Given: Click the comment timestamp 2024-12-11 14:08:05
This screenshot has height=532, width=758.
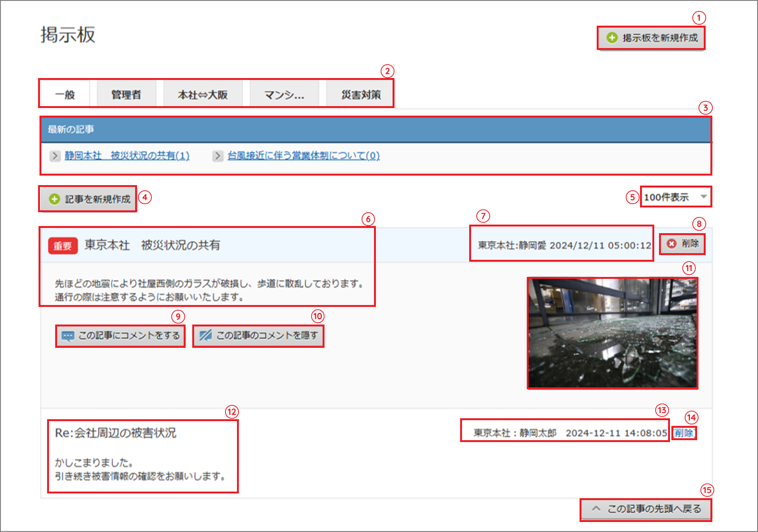Looking at the screenshot, I should click(x=617, y=433).
